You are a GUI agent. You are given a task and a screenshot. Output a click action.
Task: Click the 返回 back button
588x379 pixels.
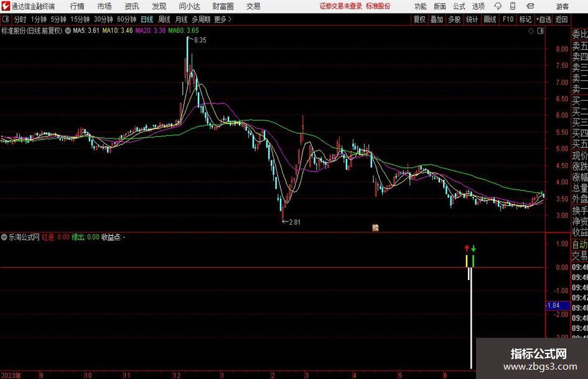[561, 19]
